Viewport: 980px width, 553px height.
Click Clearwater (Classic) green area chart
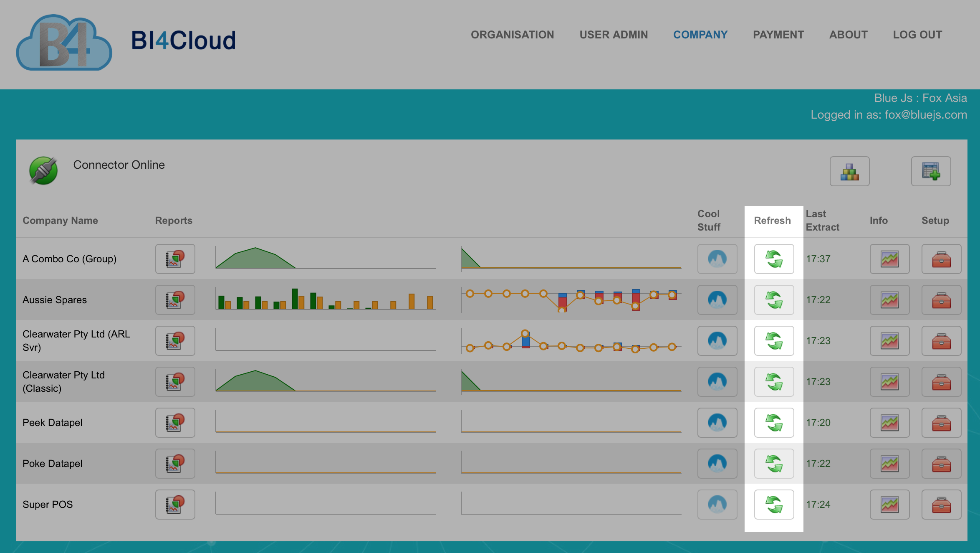[326, 381]
